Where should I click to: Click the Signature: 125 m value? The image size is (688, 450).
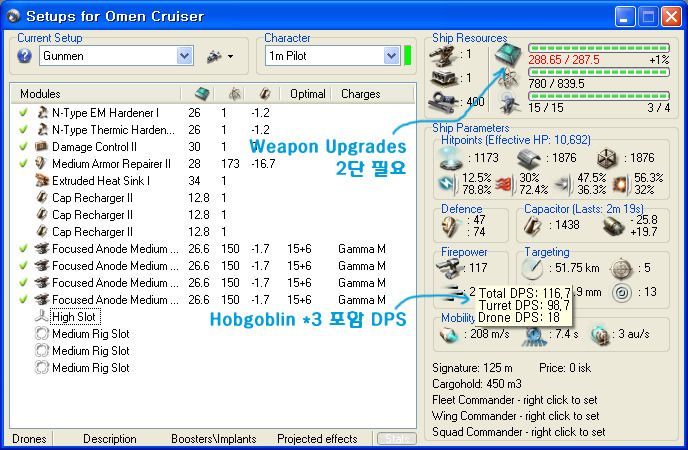pos(472,368)
